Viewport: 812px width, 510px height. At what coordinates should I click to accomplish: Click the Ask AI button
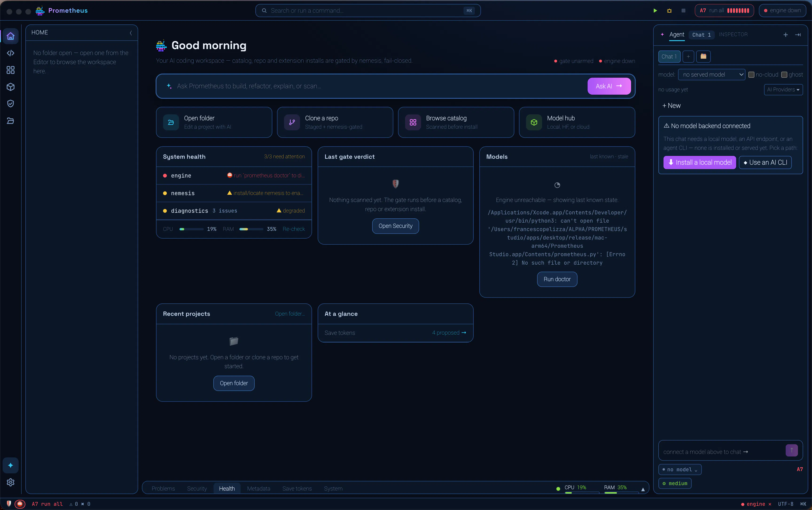(609, 86)
